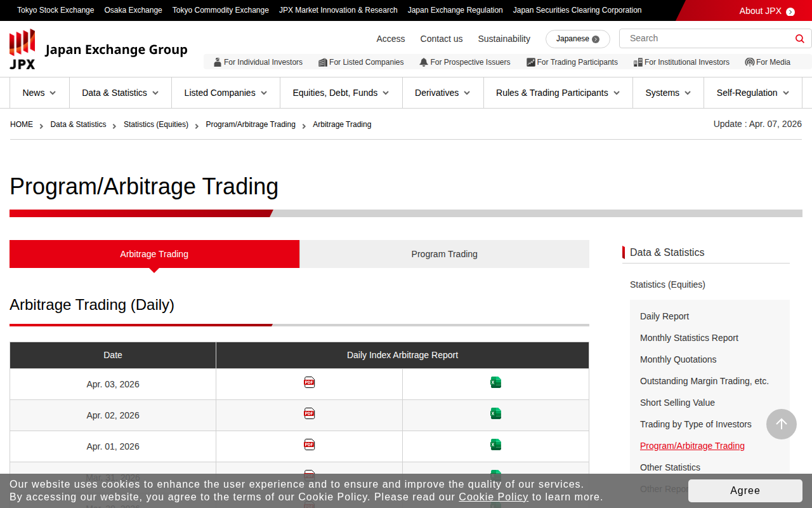
Task: Click the For Institutional Investors icon
Action: 638,62
